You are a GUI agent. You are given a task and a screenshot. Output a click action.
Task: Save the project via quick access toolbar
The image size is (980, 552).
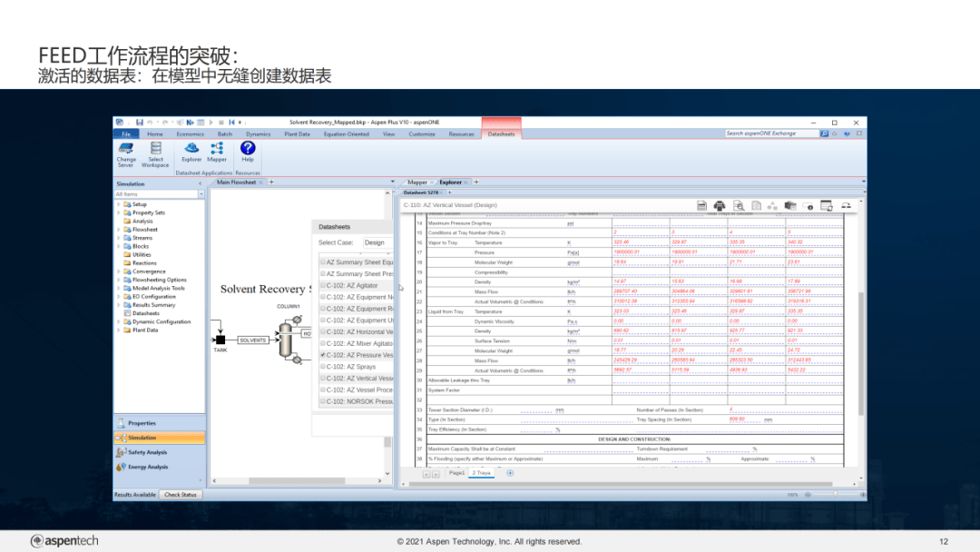pyautogui.click(x=141, y=122)
